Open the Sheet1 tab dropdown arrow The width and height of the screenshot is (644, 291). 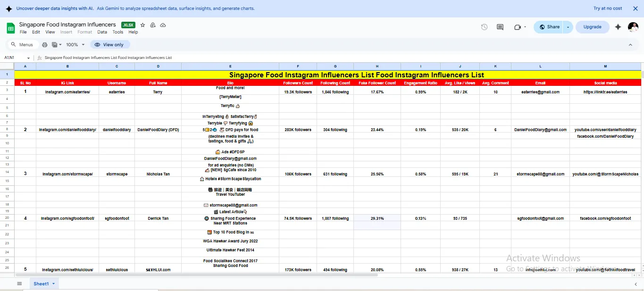53,283
